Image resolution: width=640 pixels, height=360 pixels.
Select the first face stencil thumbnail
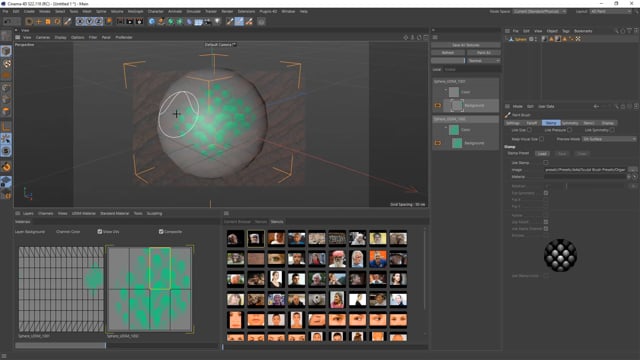[236, 238]
